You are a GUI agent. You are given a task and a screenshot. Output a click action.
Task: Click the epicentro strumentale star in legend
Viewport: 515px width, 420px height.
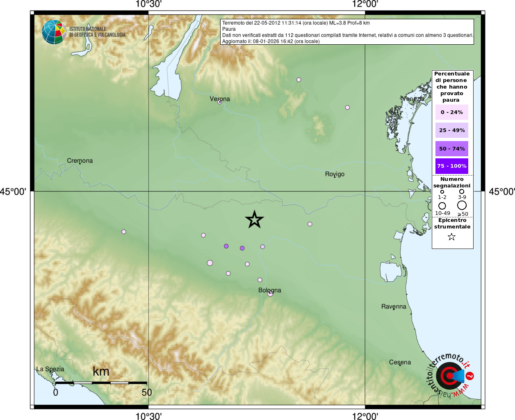pyautogui.click(x=451, y=237)
